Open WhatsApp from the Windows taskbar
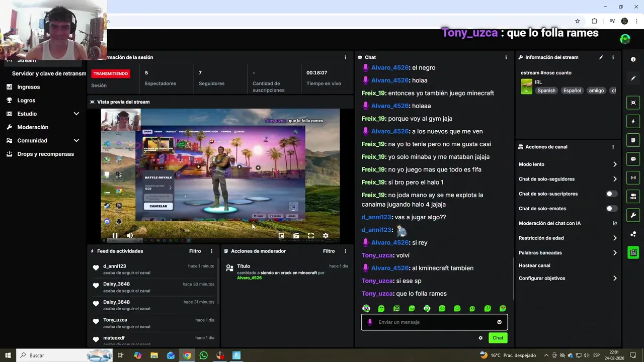The image size is (644, 362). (x=203, y=355)
